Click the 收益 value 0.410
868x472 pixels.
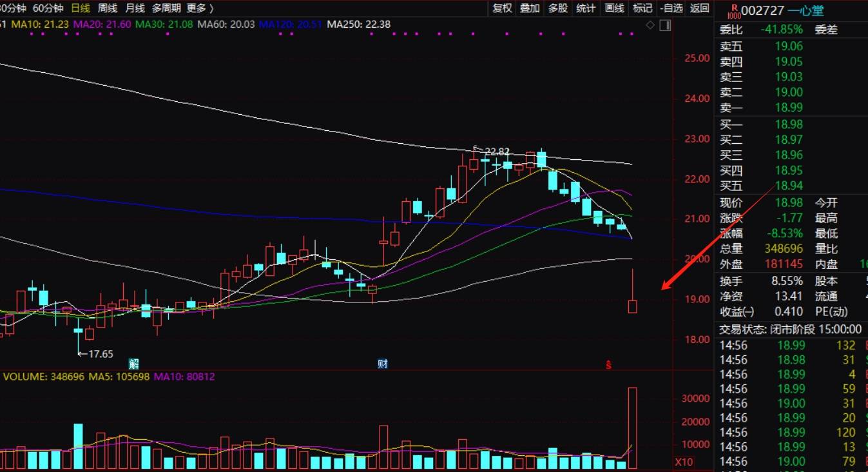click(789, 312)
